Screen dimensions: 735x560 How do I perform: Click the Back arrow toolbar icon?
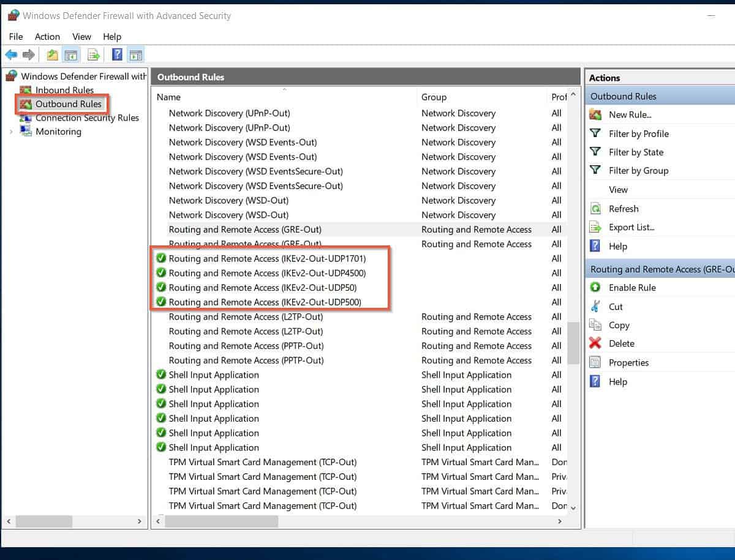[x=12, y=55]
